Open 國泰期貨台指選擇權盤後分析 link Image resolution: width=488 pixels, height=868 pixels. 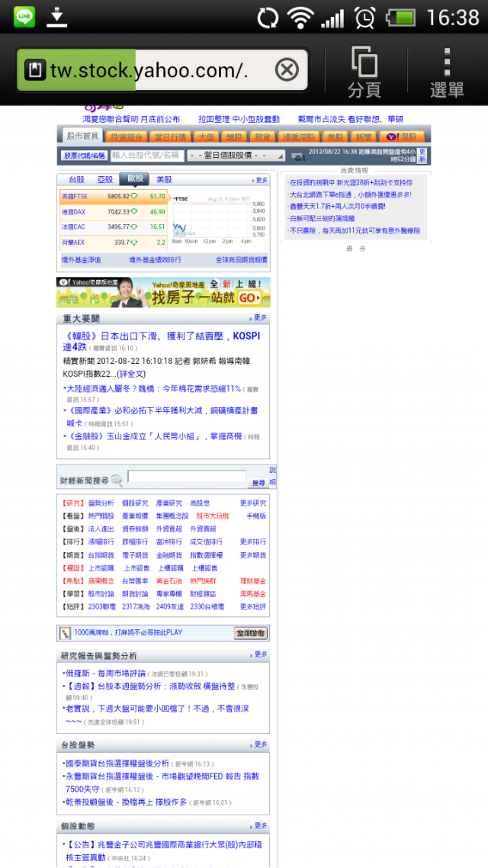117,764
